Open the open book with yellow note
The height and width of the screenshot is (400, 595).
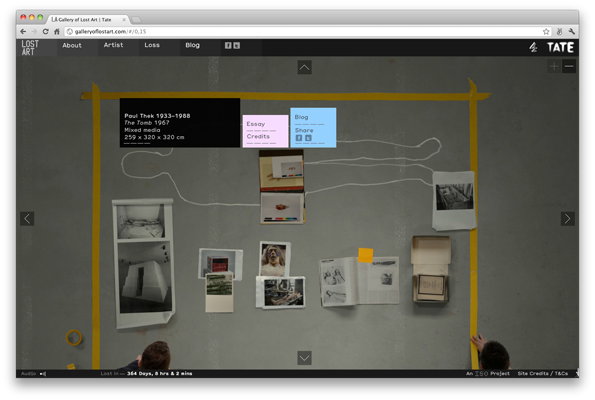pyautogui.click(x=360, y=280)
